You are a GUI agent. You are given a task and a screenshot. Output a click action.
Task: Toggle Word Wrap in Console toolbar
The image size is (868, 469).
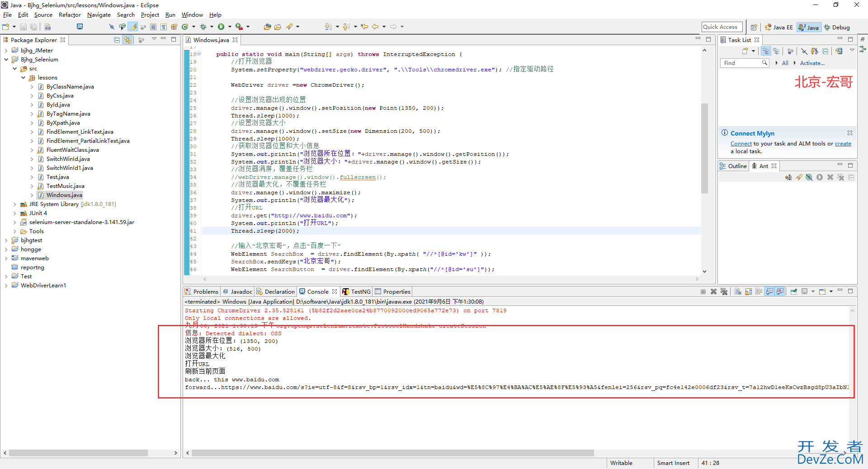click(759, 291)
